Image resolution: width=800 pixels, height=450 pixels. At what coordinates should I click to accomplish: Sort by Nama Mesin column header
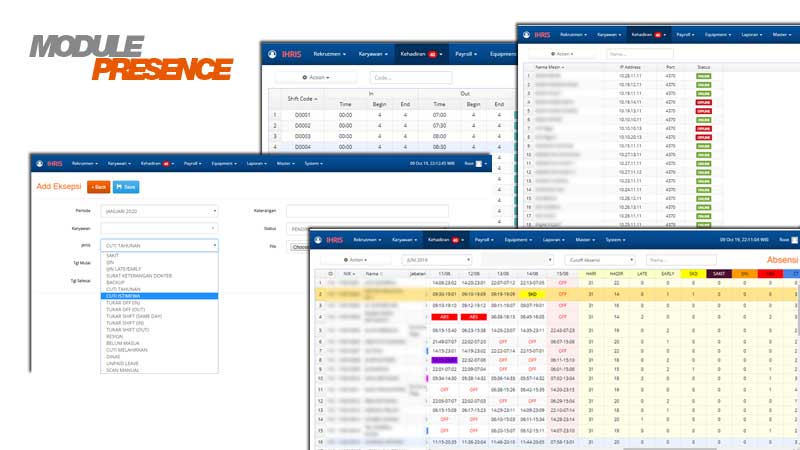coord(549,67)
